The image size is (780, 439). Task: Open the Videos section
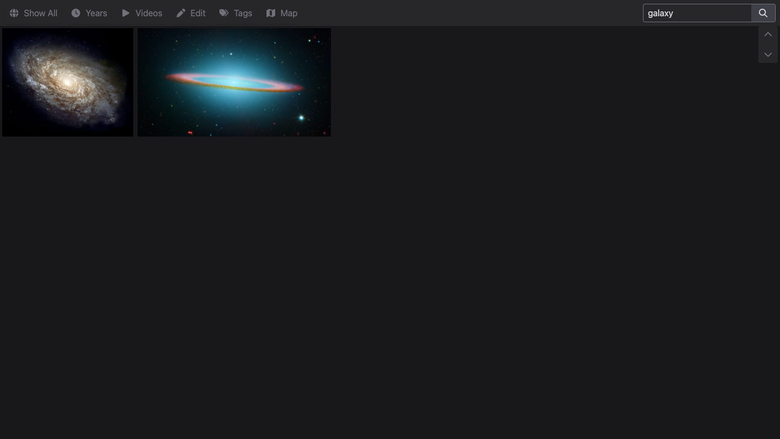pos(142,13)
